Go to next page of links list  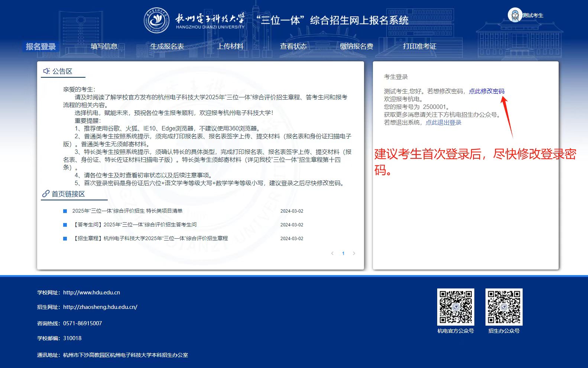click(x=354, y=254)
